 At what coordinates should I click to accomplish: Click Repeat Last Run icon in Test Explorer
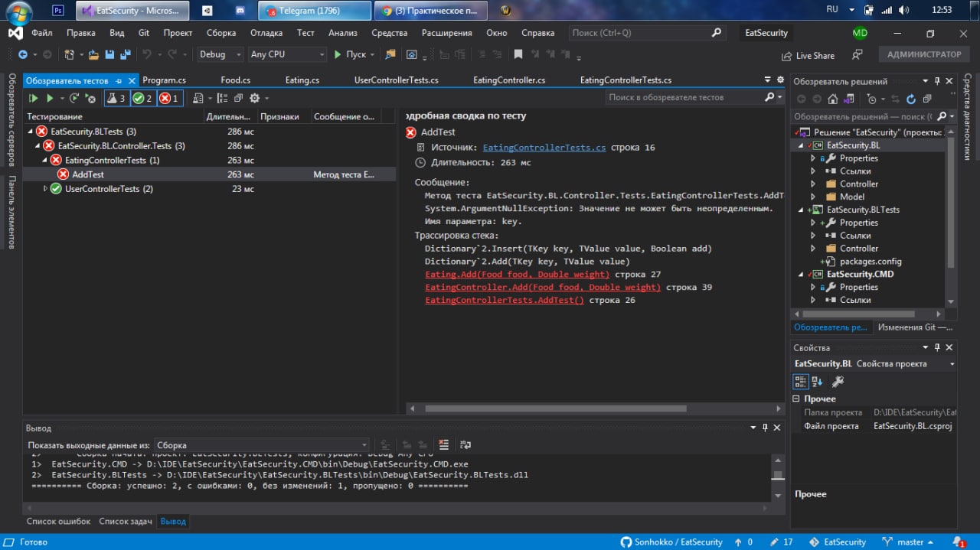[x=74, y=98]
